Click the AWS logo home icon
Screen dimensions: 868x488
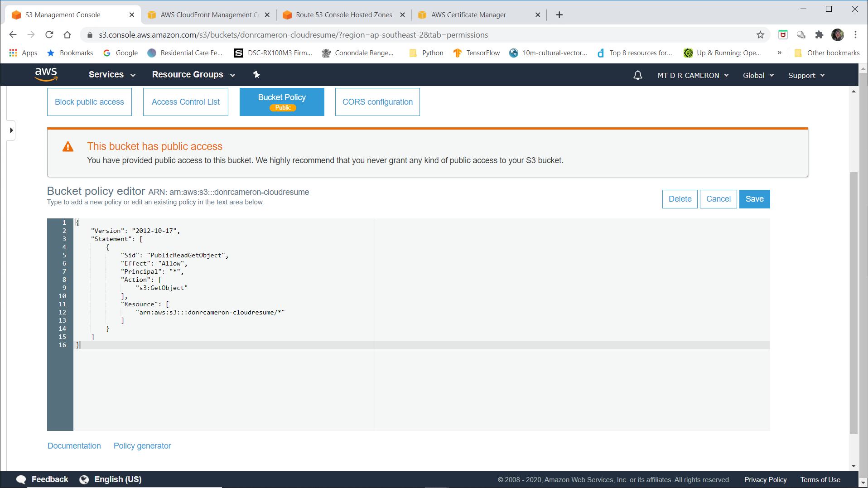click(x=46, y=74)
